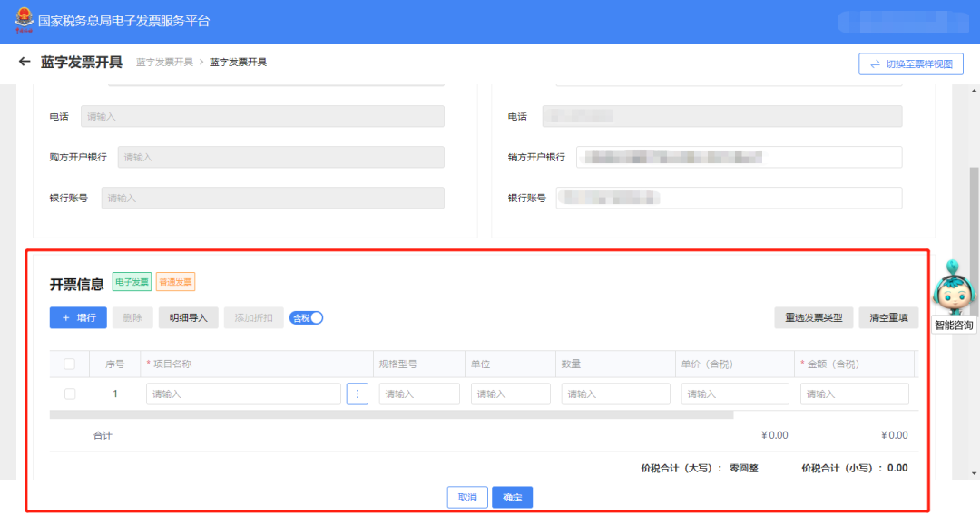Click the 清空重填 button
Screen dimensions: 980x515
point(888,317)
